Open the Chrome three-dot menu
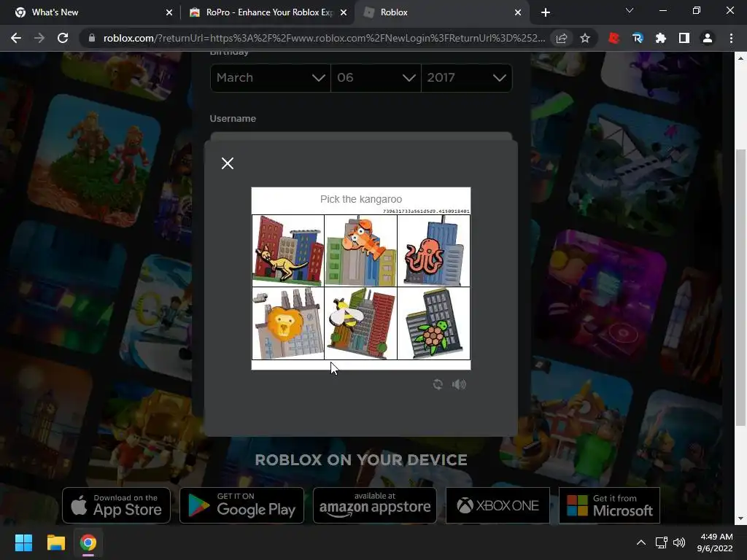The width and height of the screenshot is (747, 560). pyautogui.click(x=731, y=38)
